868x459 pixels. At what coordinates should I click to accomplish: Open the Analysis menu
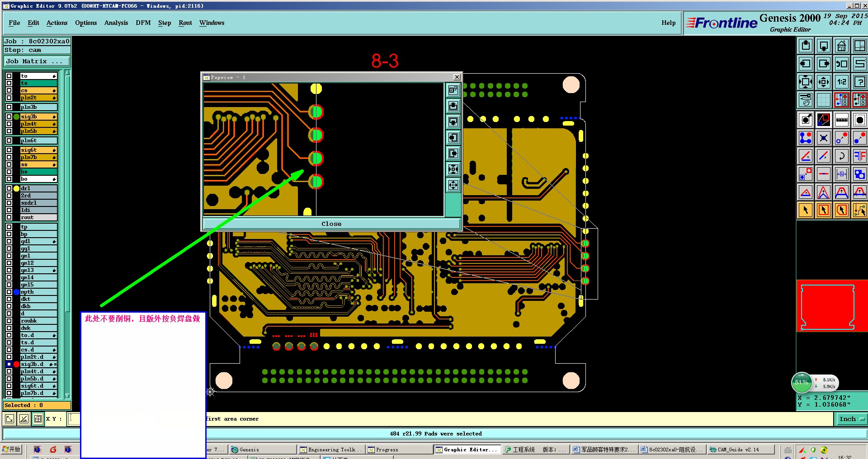coord(116,23)
